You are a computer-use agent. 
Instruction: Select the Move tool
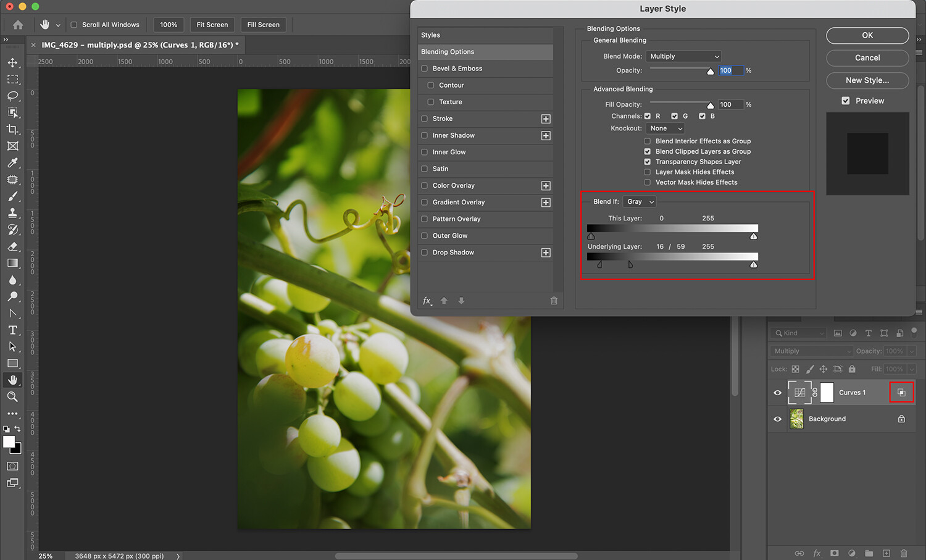pyautogui.click(x=12, y=62)
